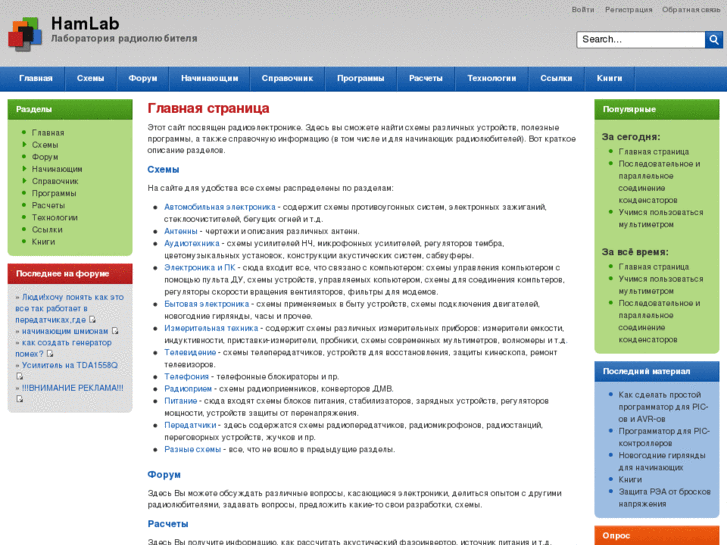Viewport: 727px width, 545px height.
Task: Open the Ссылки tab in the blue navbar
Action: (556, 78)
